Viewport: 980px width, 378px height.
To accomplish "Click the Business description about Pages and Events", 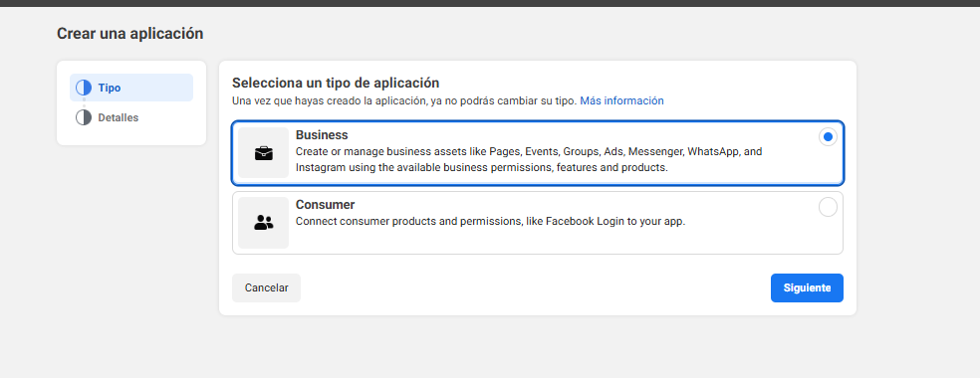I will pos(529,160).
